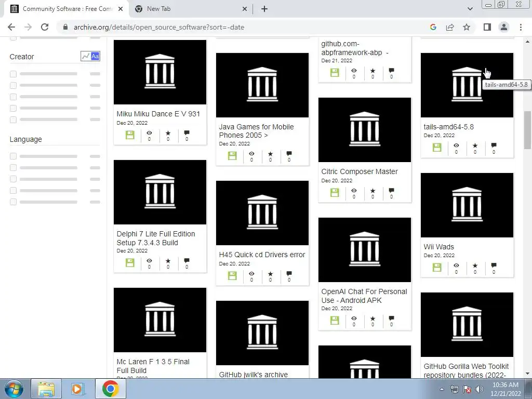Click the Share this page icon in address bar
This screenshot has width=532, height=399.
pyautogui.click(x=450, y=27)
